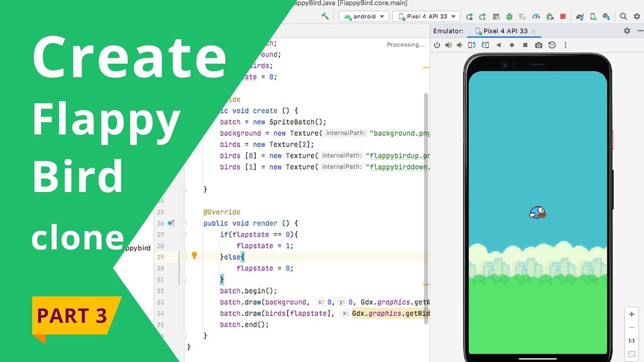Click the 'batch.end();' code line
Image resolution: width=644 pixels, height=362 pixels.
tap(245, 325)
